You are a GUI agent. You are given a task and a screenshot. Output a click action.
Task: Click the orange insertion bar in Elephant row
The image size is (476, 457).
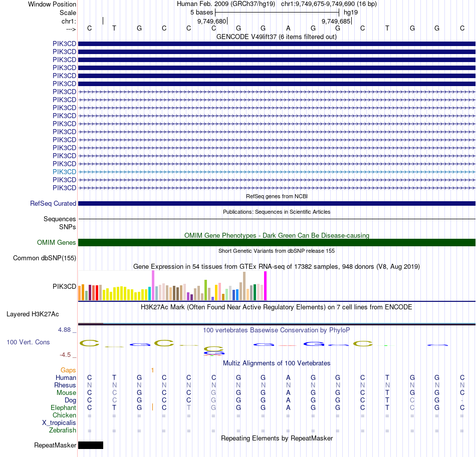click(x=152, y=407)
